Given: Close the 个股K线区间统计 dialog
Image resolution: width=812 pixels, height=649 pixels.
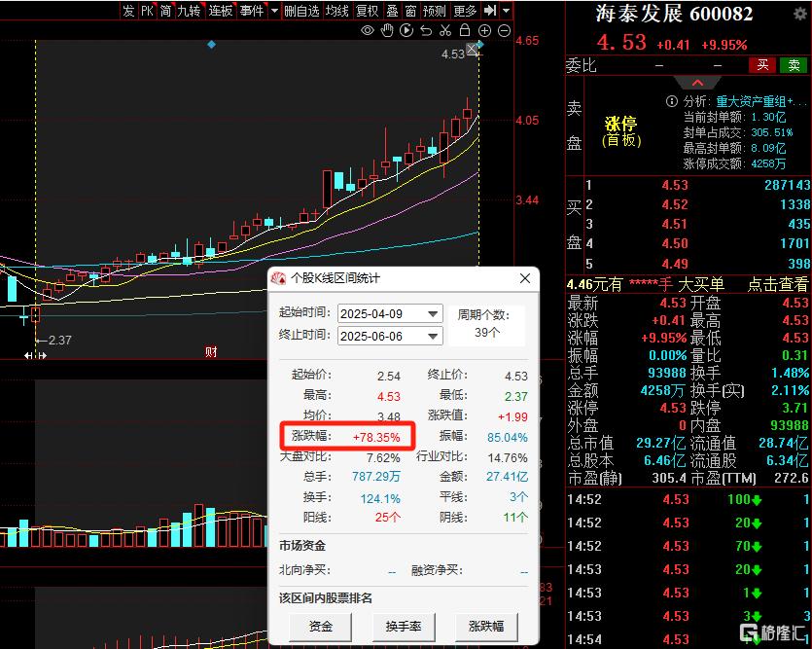Looking at the screenshot, I should (524, 278).
